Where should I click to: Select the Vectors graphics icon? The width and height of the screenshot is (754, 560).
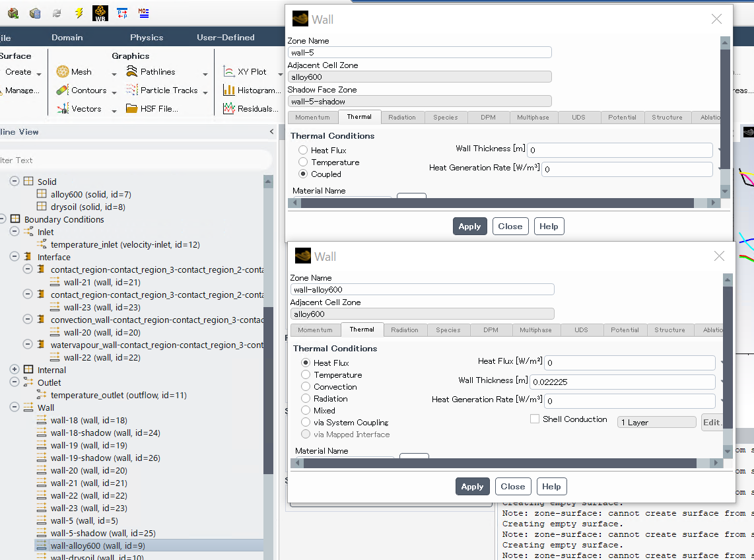(x=63, y=109)
